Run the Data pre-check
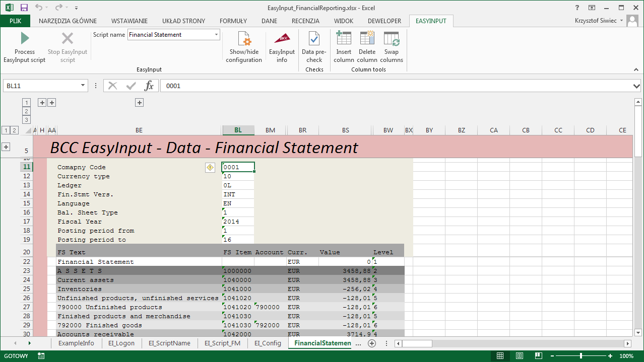This screenshot has height=362, width=644. click(x=314, y=47)
